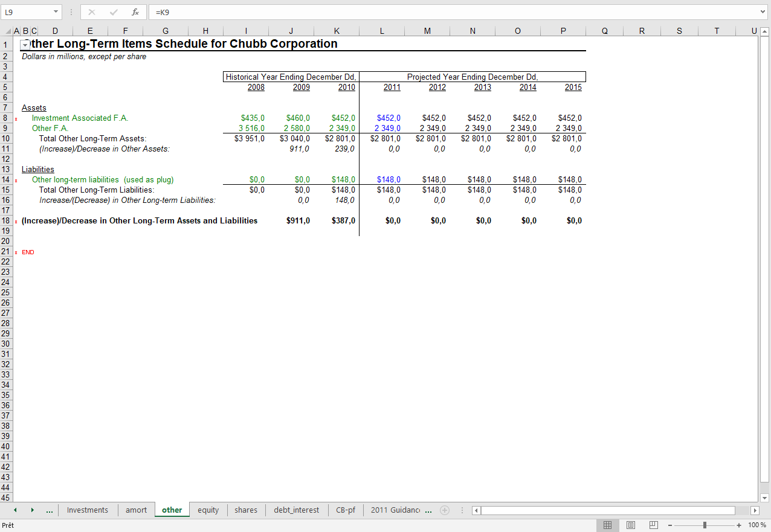This screenshot has width=771, height=532.
Task: Click the 2015 year header
Action: (x=573, y=88)
